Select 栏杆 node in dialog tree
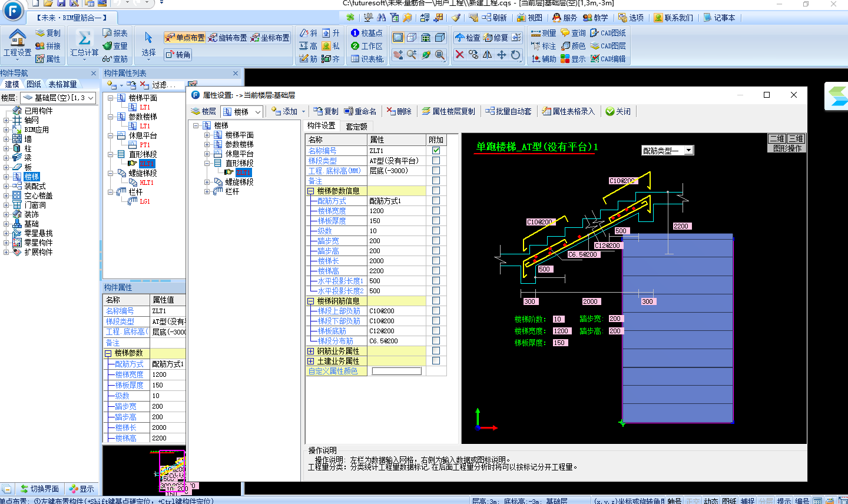Screen dimensions: 848x504 (x=232, y=191)
